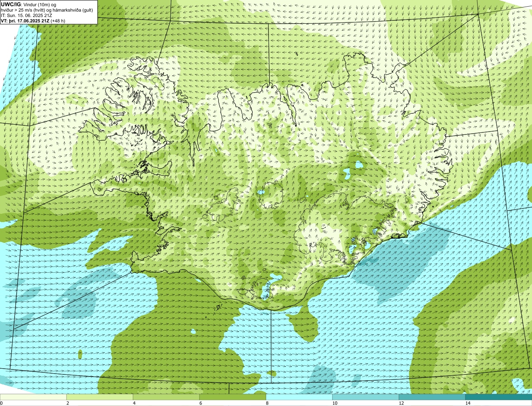The height and width of the screenshot is (406, 532).
Task: Select the dark teal swatch above 14
Action: [x=499, y=397]
